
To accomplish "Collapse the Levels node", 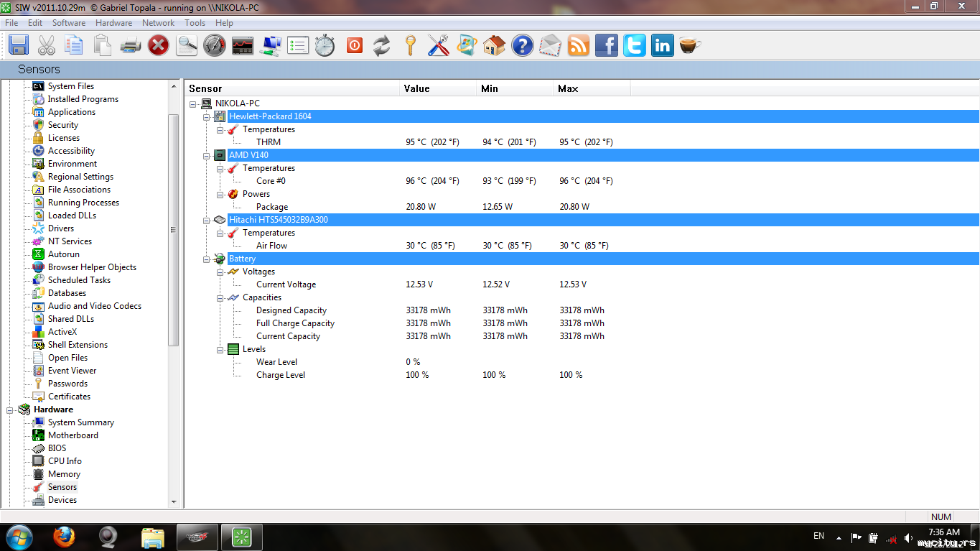I will pos(220,349).
